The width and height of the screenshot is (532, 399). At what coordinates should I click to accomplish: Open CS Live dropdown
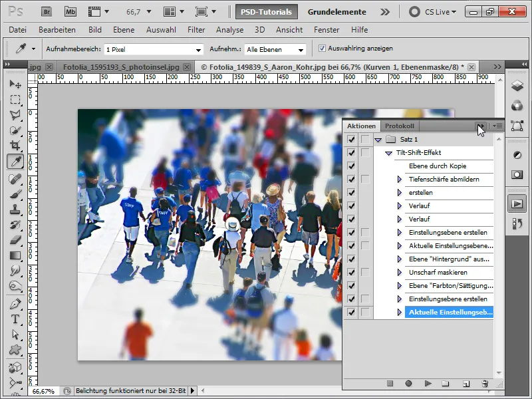tap(440, 12)
